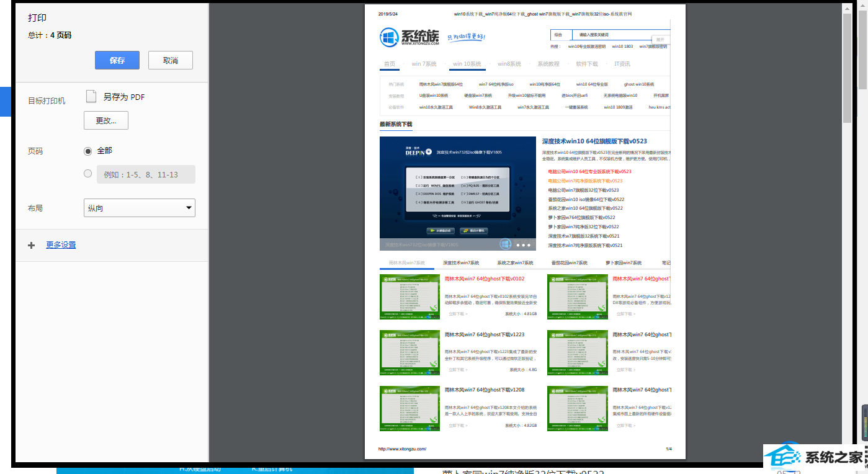This screenshot has height=474, width=868.
Task: Click the IT资讯 tab in preview
Action: click(622, 64)
